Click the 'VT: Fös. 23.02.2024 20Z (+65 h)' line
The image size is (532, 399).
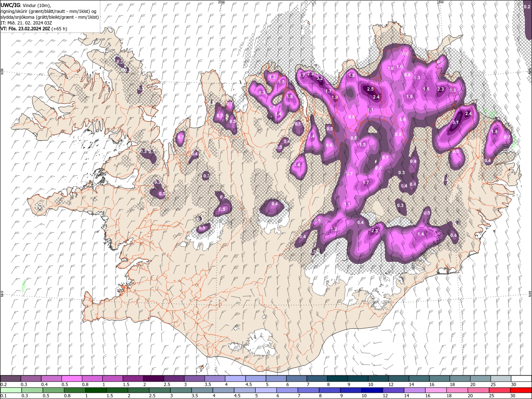tap(34, 29)
